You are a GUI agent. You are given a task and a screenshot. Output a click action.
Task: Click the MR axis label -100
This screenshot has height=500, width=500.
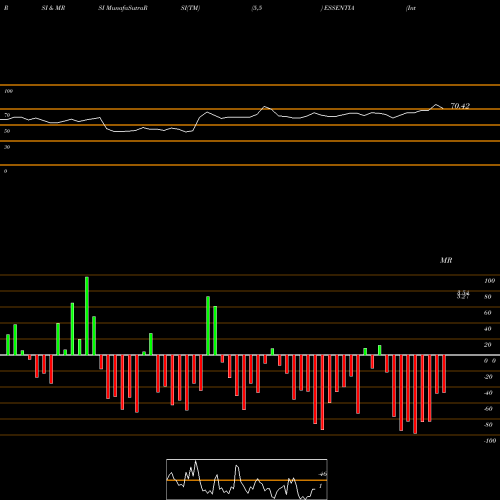490,441
